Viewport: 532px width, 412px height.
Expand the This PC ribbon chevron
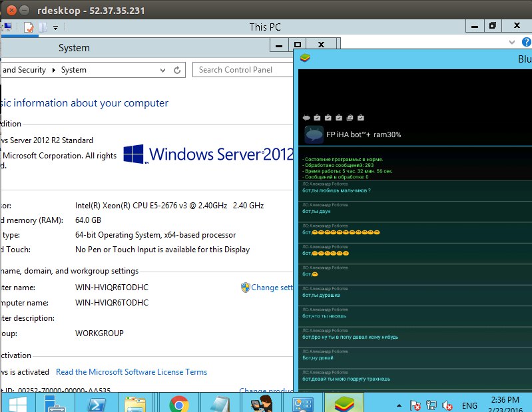click(512, 42)
